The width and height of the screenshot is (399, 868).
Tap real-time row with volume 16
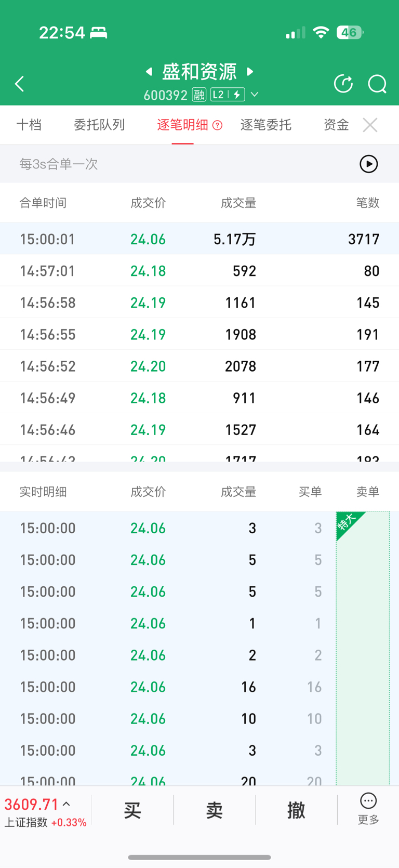pyautogui.click(x=199, y=687)
